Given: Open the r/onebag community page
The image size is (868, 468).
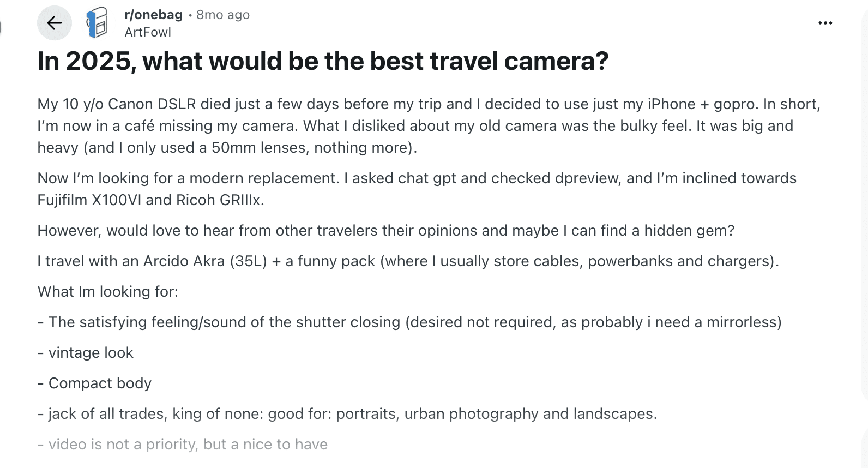Looking at the screenshot, I should point(153,15).
